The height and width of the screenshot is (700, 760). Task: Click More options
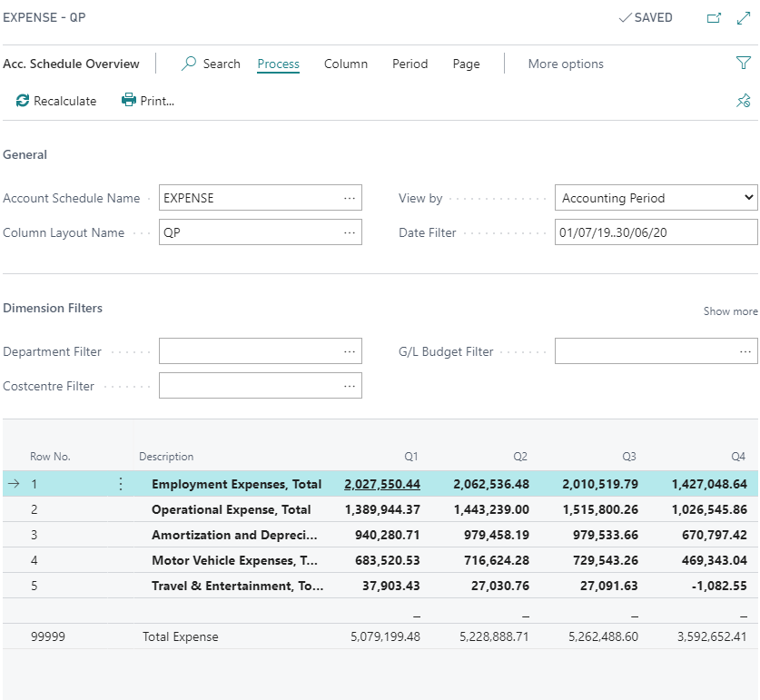tap(566, 64)
